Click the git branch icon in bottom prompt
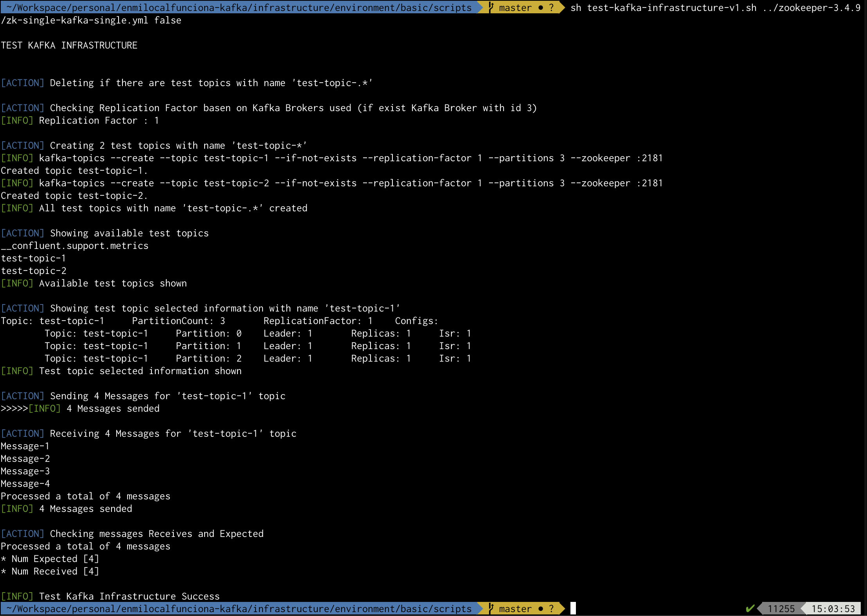This screenshot has width=867, height=616. tap(491, 608)
